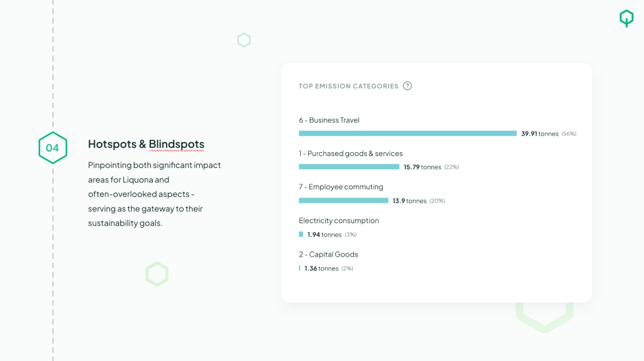Viewport: 644px width, 361px height.
Task: Click the Hotspots & Blindspots heading
Action: [x=146, y=144]
